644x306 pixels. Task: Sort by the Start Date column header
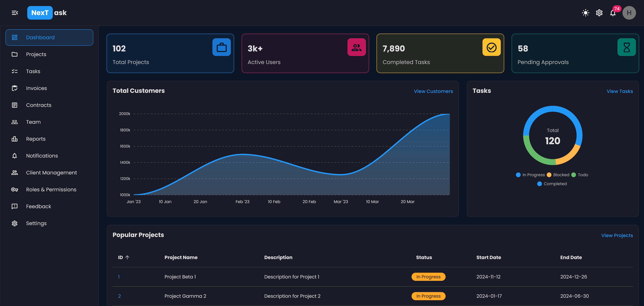[489, 257]
